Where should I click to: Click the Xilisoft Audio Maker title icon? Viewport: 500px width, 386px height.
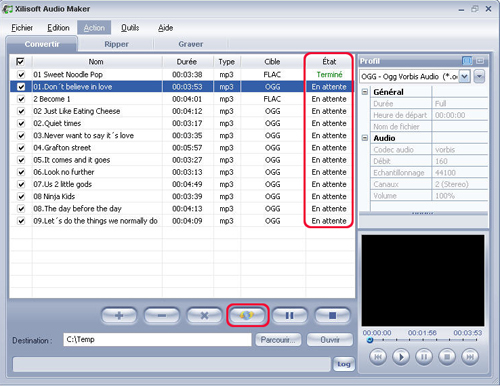pos(8,9)
